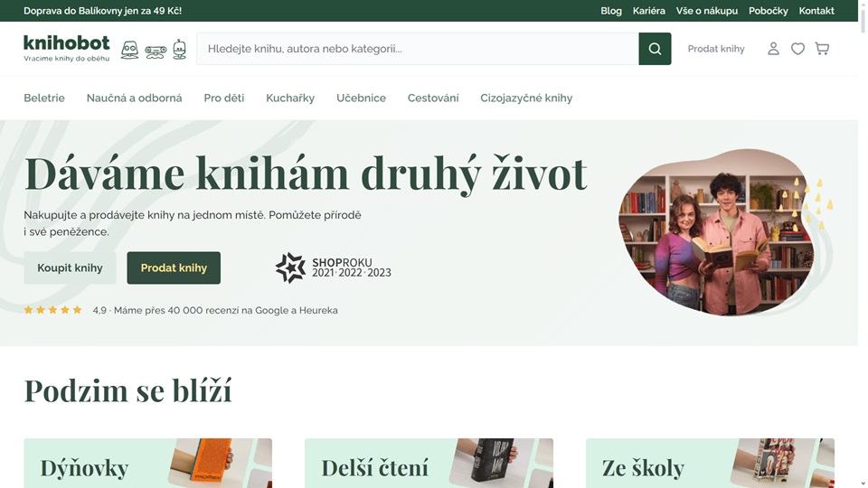The width and height of the screenshot is (868, 488).
Task: Open the wishlist heart icon
Action: (797, 49)
